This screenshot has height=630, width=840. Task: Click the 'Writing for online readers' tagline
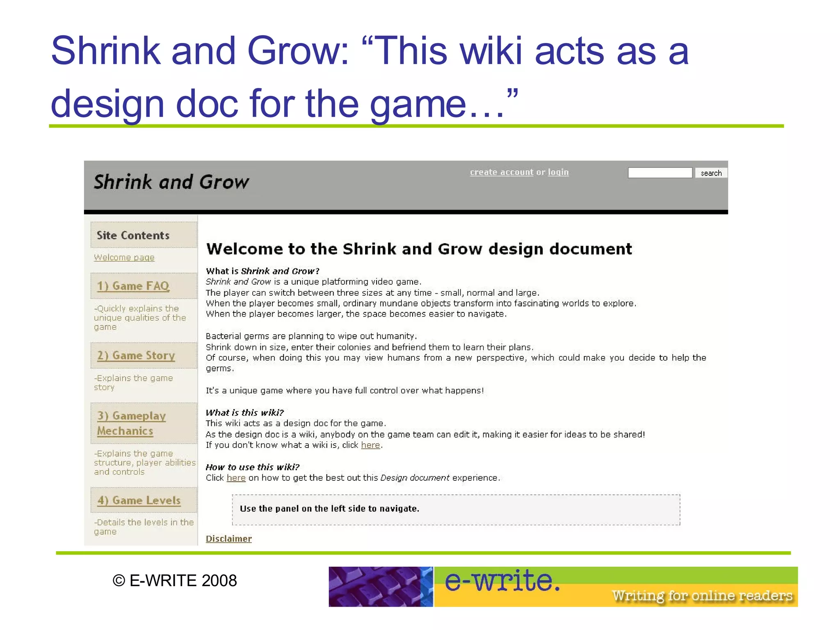pos(702,596)
